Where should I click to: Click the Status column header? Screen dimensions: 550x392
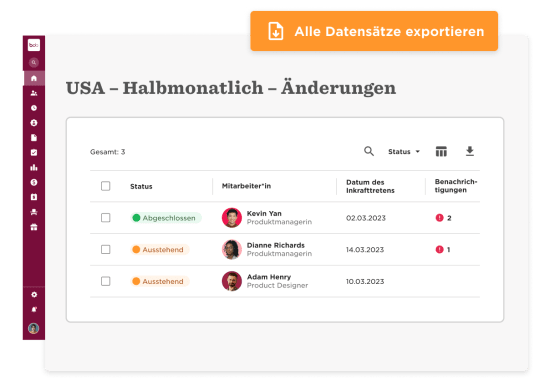[141, 186]
